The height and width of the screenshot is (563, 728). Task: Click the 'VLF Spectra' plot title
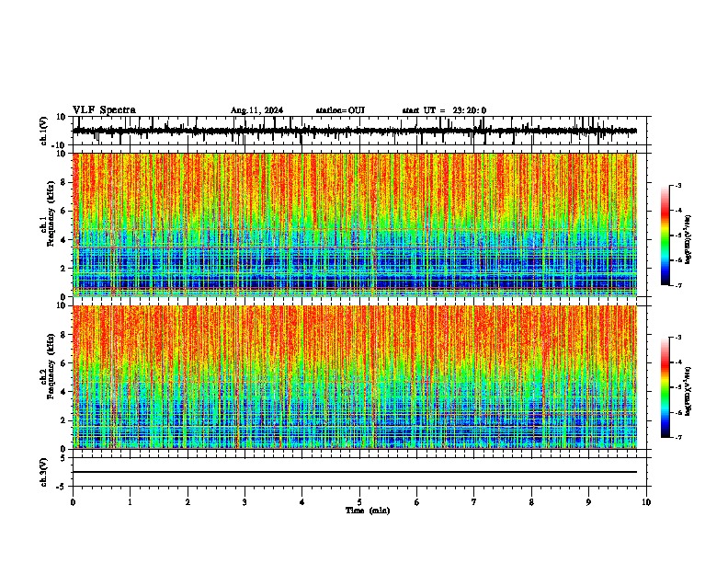tap(104, 110)
